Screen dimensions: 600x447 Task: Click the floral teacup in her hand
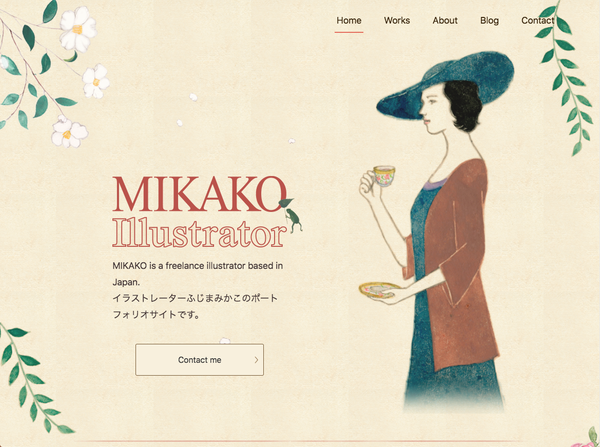384,176
